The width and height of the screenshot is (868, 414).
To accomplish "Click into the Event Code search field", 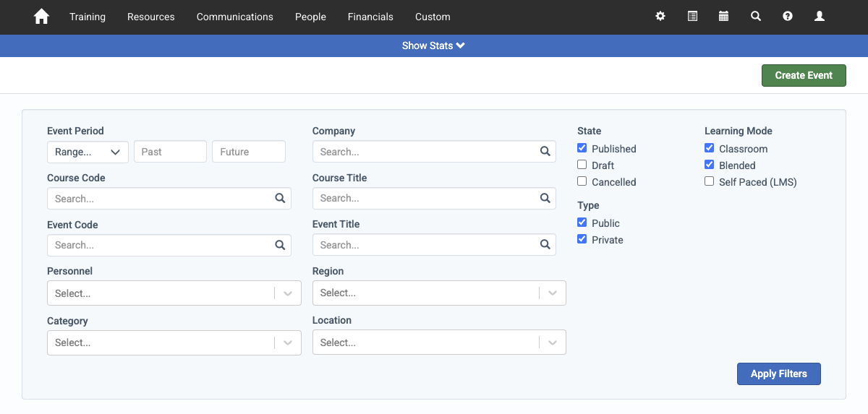I will pyautogui.click(x=169, y=245).
